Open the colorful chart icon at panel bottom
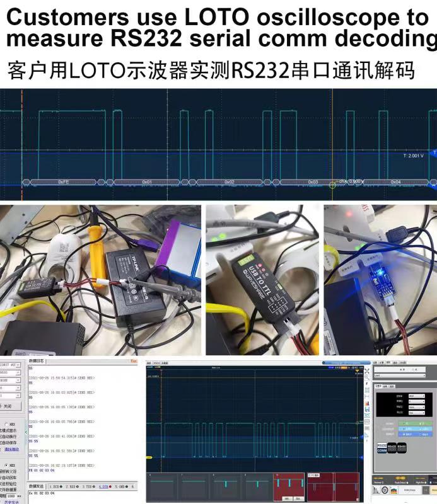 click(x=394, y=490)
